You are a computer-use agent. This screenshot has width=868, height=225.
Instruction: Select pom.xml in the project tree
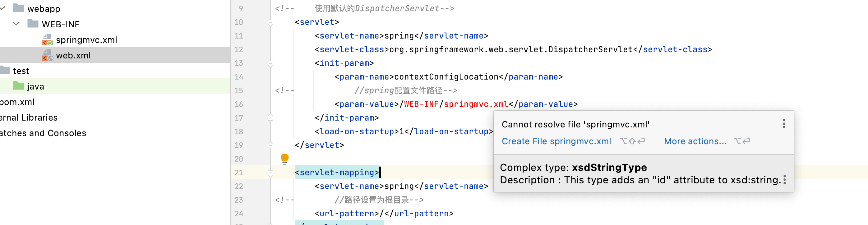[x=17, y=102]
